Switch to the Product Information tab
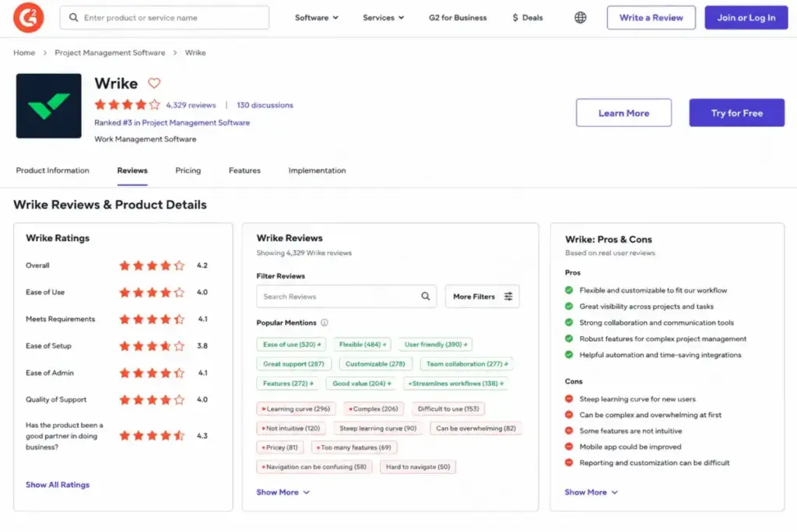Image resolution: width=797 pixels, height=532 pixels. click(52, 171)
